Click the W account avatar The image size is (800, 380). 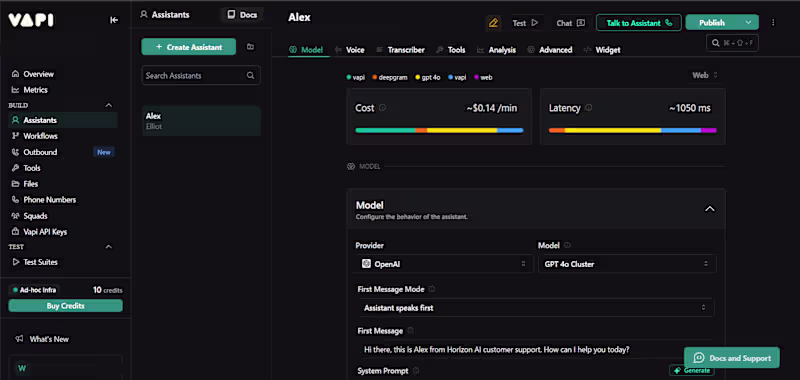[22, 368]
